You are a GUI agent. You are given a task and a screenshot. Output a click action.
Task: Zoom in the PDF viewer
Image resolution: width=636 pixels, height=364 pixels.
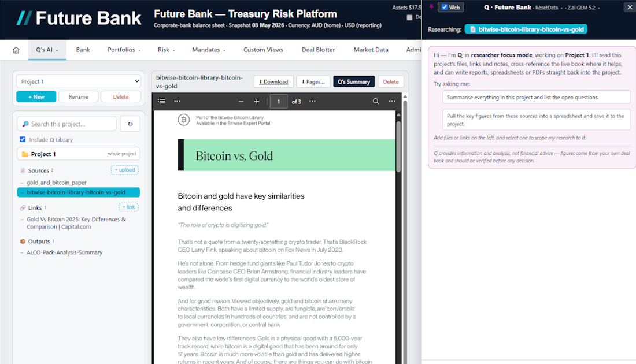[x=257, y=101]
